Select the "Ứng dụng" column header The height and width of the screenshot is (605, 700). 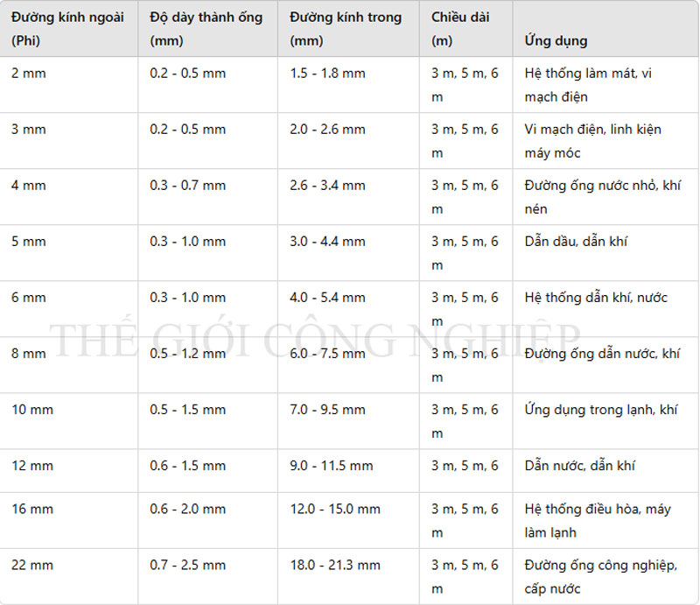[556, 40]
